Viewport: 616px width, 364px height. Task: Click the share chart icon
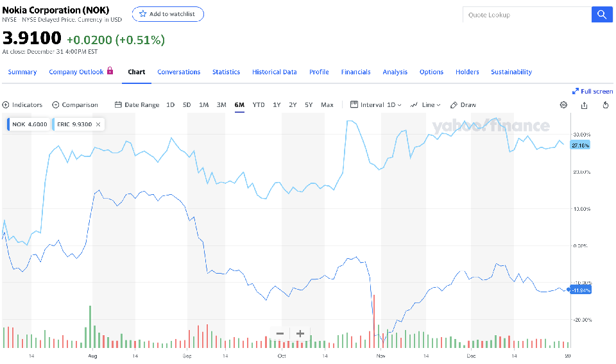pos(584,105)
